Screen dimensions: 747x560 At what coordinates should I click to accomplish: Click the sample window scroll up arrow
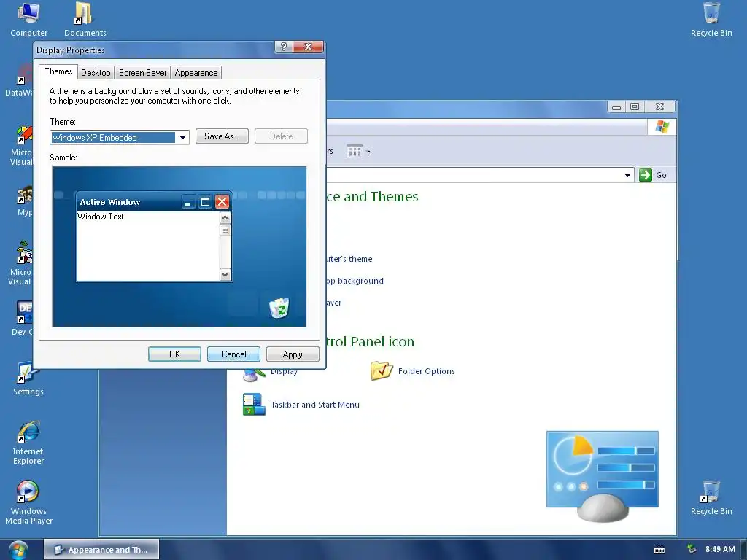(225, 217)
